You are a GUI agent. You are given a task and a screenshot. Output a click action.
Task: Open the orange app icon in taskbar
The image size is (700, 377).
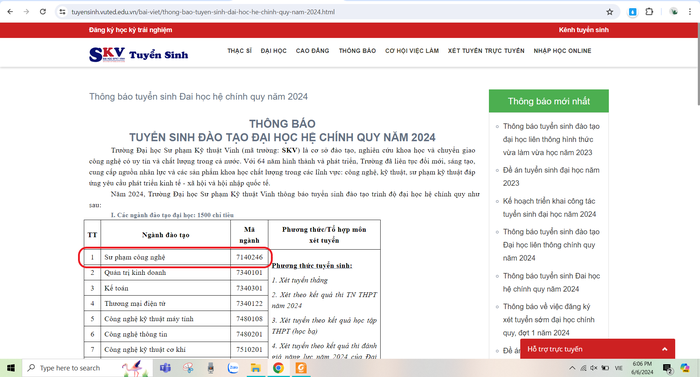(x=301, y=368)
